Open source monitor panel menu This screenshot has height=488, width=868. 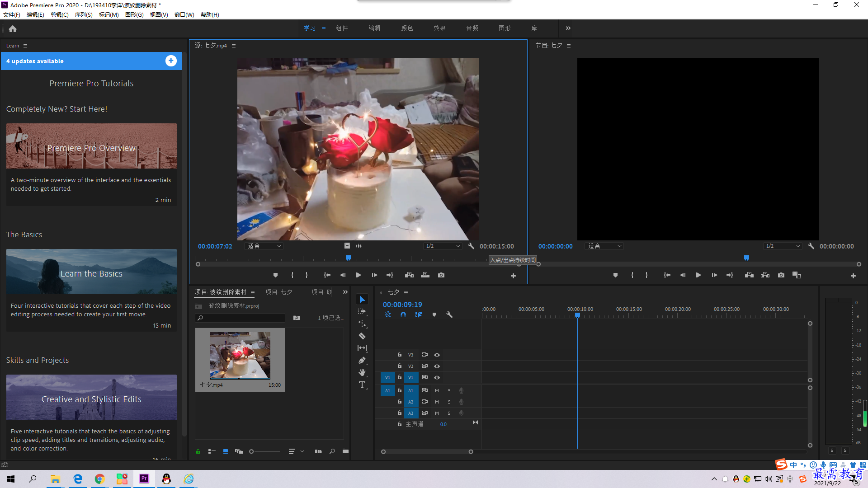(234, 46)
